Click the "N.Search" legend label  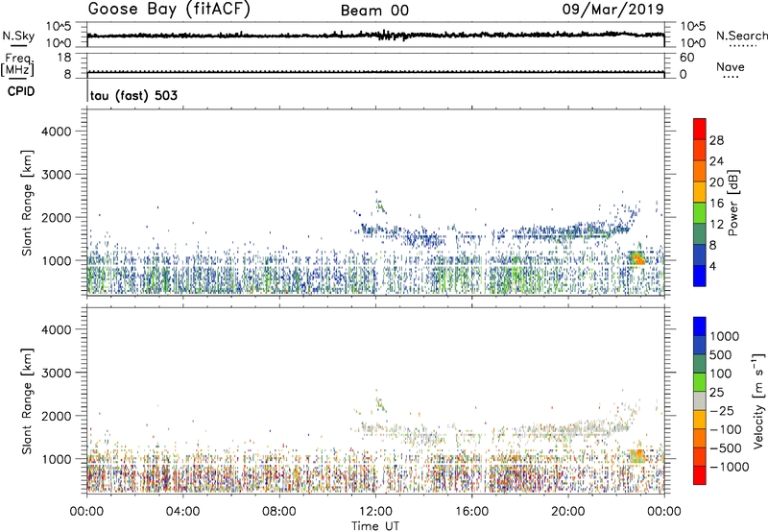click(x=742, y=36)
